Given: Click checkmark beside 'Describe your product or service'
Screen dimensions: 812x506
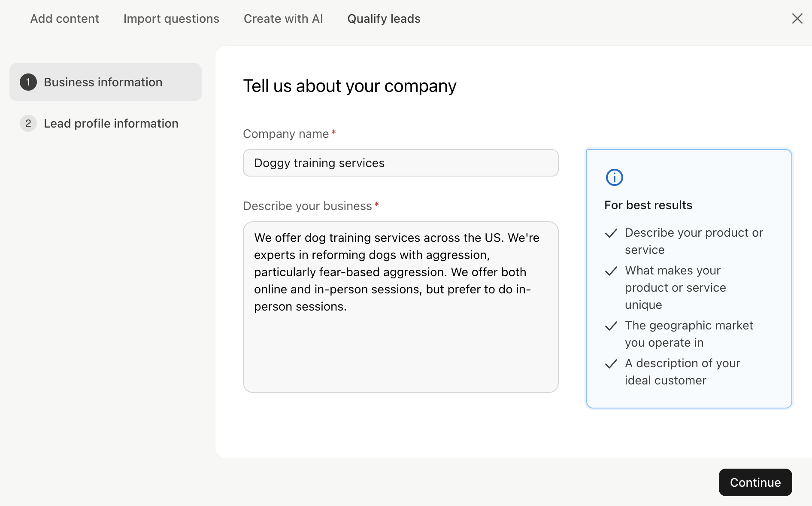Looking at the screenshot, I should coord(611,233).
